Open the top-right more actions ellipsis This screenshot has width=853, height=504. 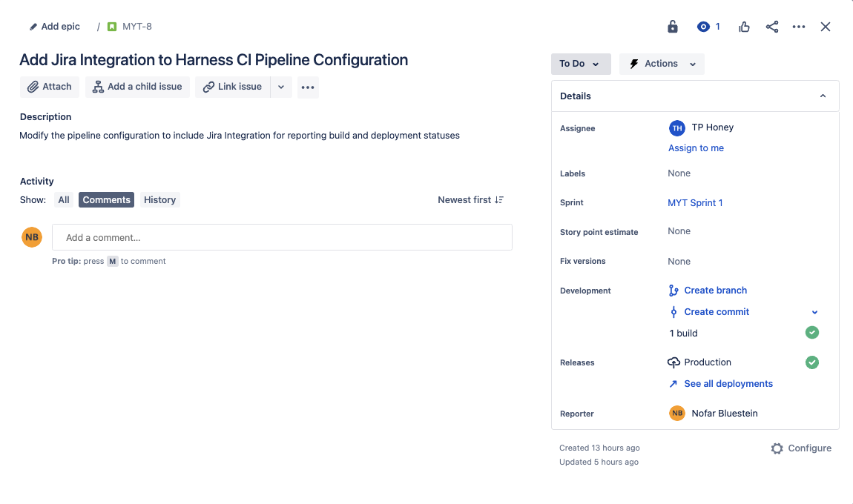point(799,27)
